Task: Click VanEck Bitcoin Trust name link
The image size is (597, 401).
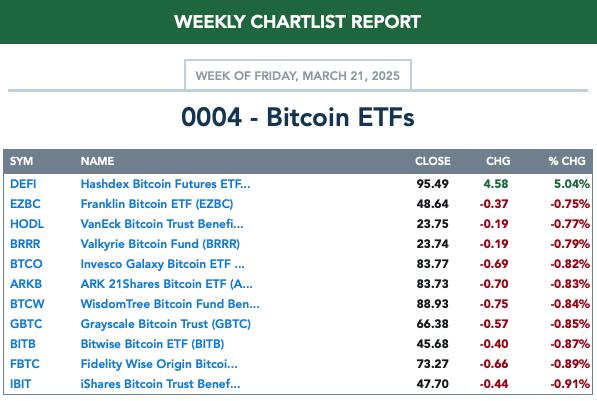Action: (x=162, y=224)
